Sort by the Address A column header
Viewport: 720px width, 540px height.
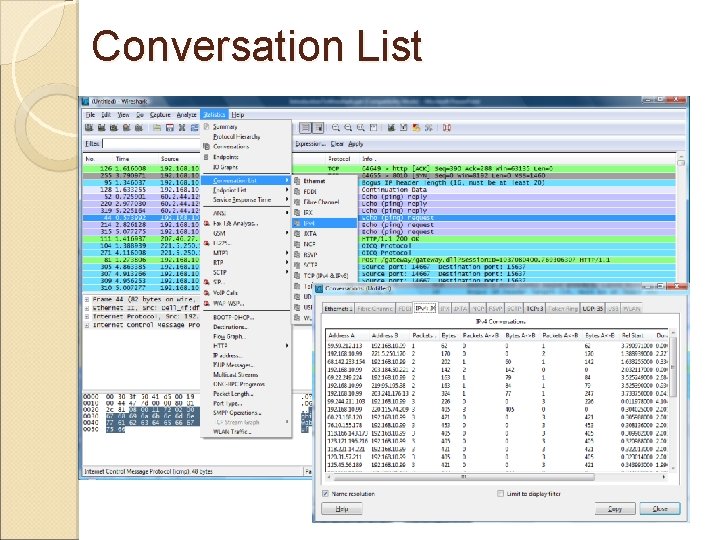point(346,336)
